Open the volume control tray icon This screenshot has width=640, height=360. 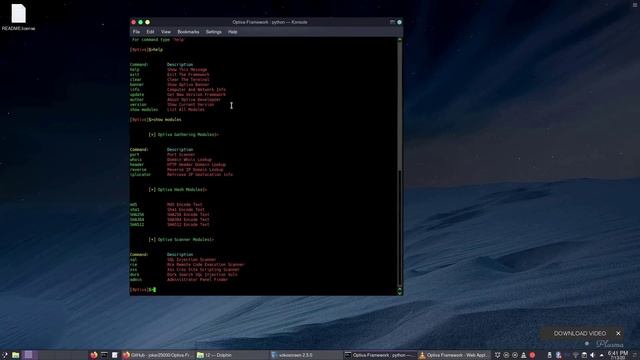[x=592, y=355]
